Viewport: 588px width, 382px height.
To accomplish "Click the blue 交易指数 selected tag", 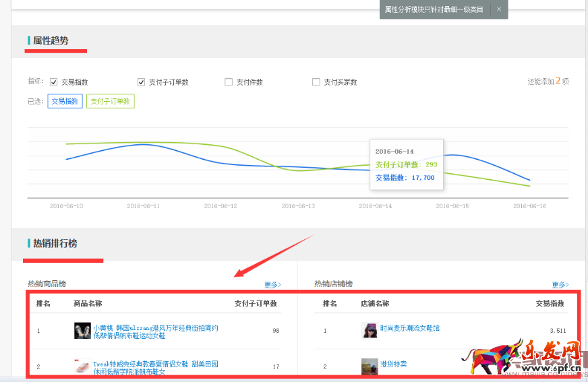I will point(65,101).
